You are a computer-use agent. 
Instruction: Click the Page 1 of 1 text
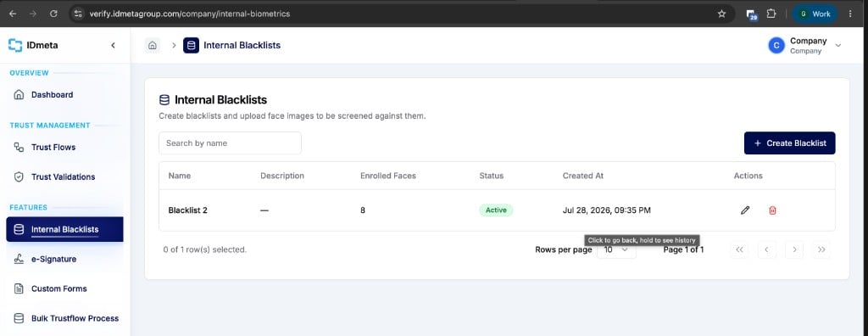tap(684, 250)
